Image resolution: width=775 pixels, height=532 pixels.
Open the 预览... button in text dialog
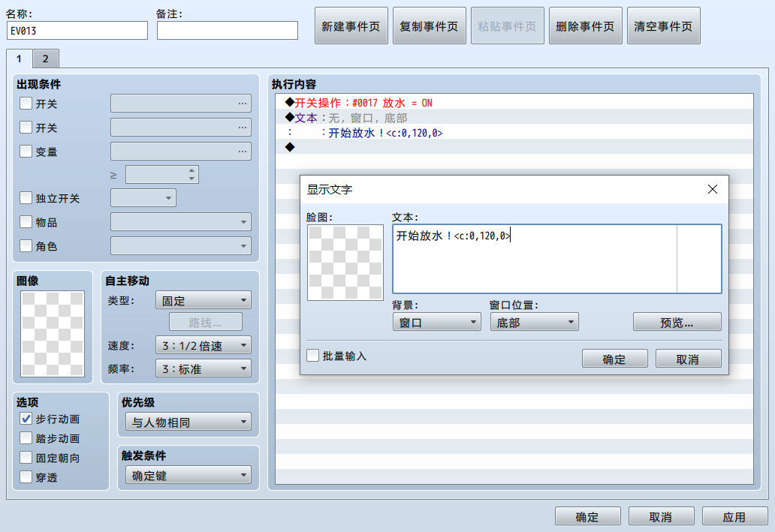[677, 322]
